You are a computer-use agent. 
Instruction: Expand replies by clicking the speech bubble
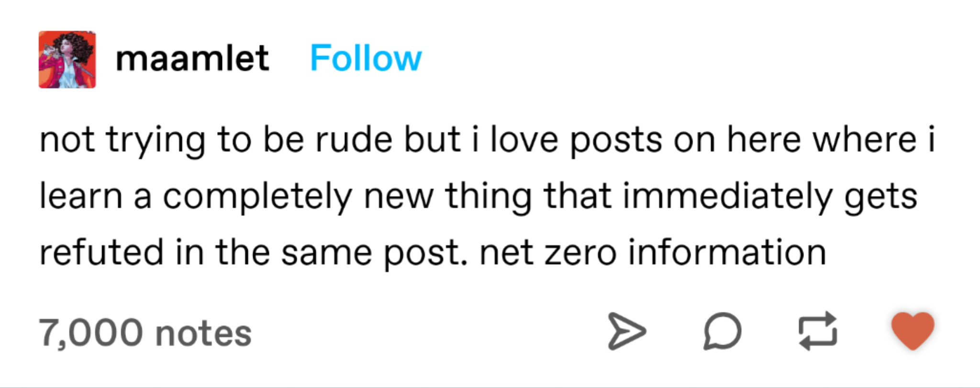722,331
